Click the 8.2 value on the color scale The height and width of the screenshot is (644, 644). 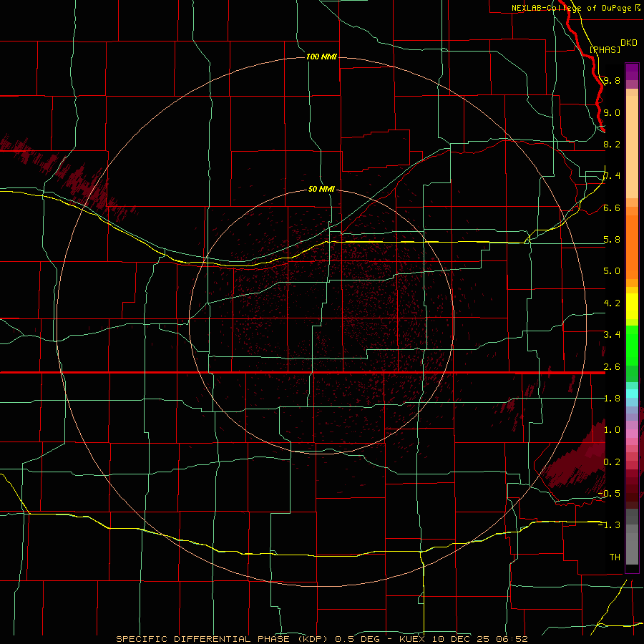612,145
